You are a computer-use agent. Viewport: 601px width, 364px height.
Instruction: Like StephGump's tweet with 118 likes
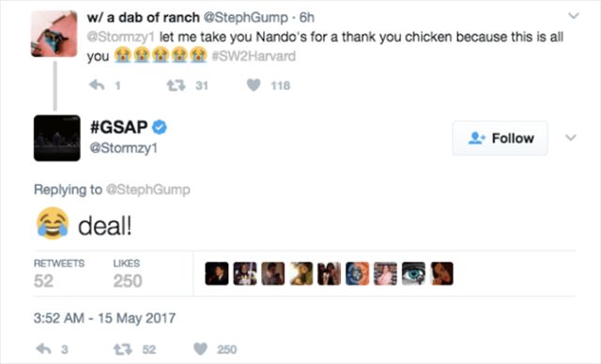tap(254, 85)
